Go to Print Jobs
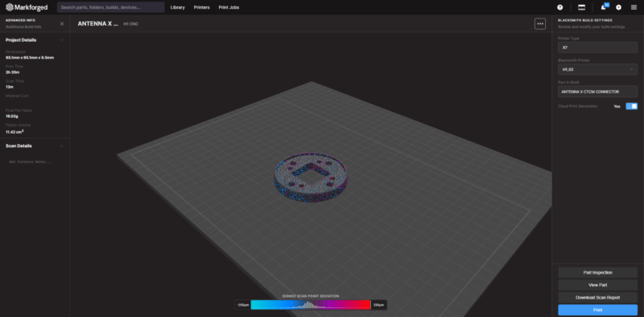Screen dimensions: 644x317 click(x=229, y=7)
